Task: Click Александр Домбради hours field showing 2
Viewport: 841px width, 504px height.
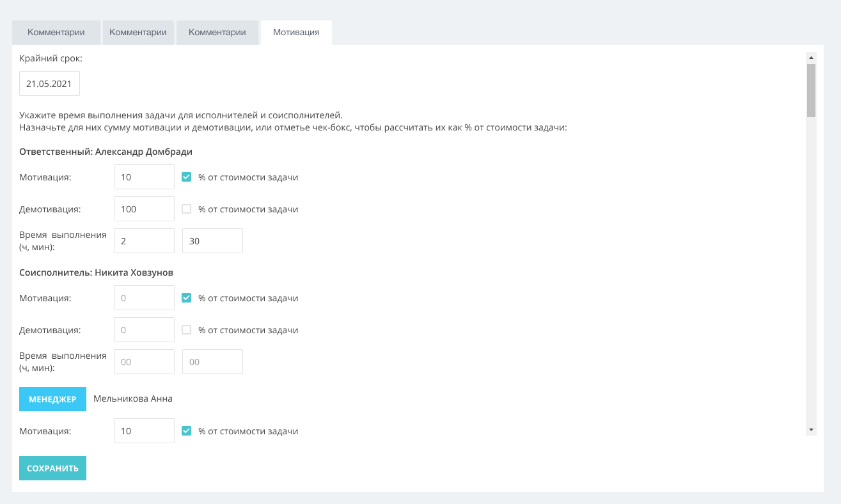Action: tap(144, 241)
